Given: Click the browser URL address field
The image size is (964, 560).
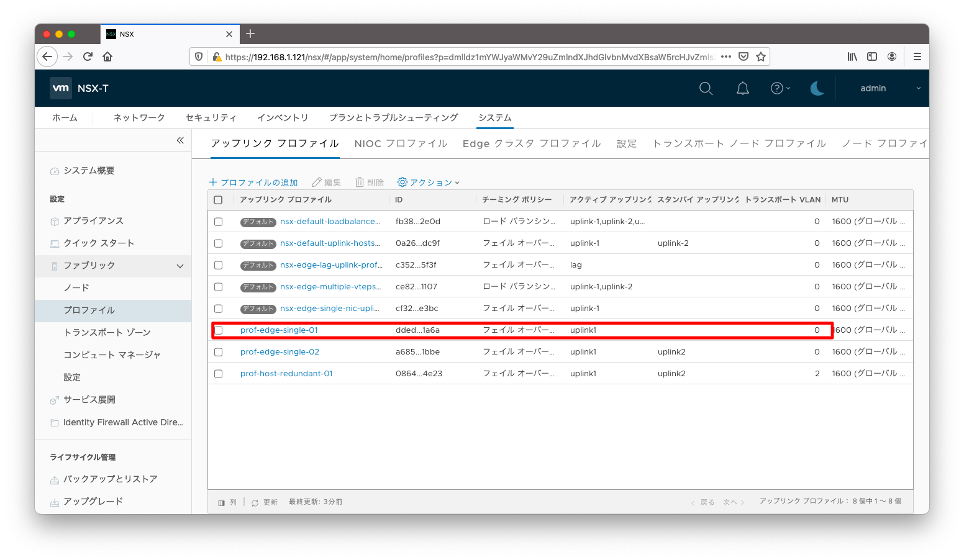Looking at the screenshot, I should 469,56.
